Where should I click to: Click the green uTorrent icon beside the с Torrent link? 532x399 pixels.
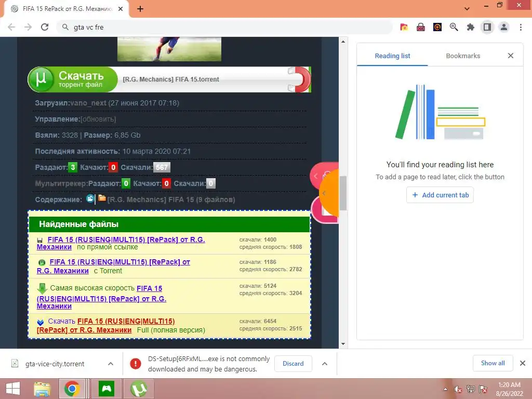point(42,262)
